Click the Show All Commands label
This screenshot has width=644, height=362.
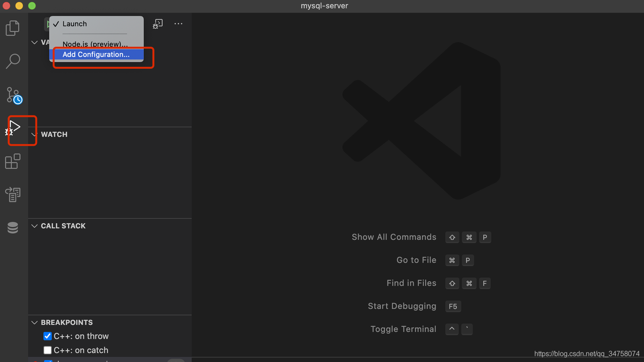[x=394, y=237]
